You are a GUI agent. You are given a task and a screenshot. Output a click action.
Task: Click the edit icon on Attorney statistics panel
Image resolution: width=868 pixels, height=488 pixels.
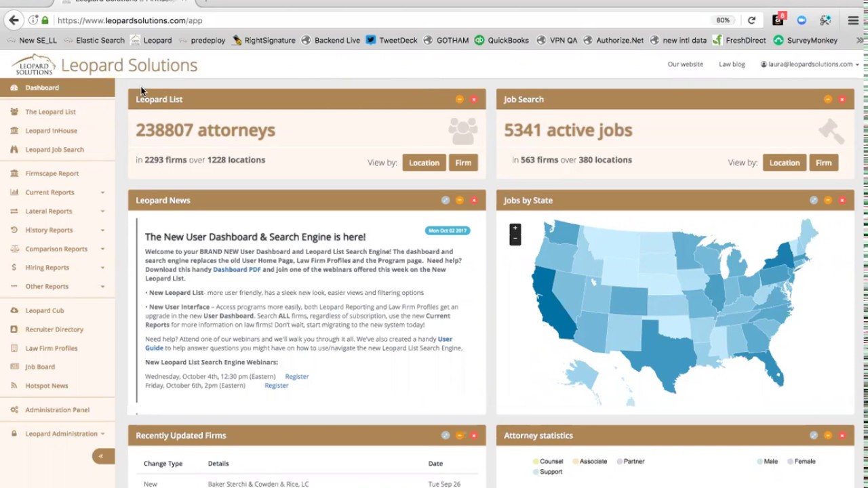pyautogui.click(x=813, y=436)
